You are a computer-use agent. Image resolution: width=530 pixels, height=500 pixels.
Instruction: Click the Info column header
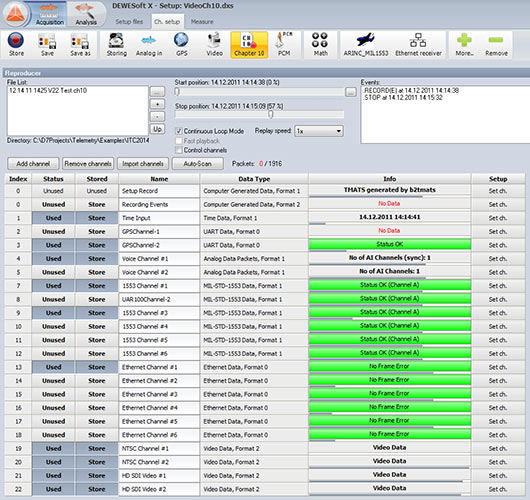tap(390, 179)
